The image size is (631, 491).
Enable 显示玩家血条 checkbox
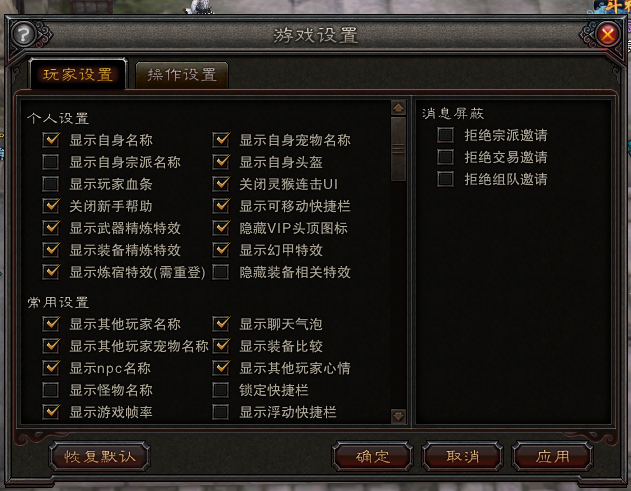click(51, 184)
